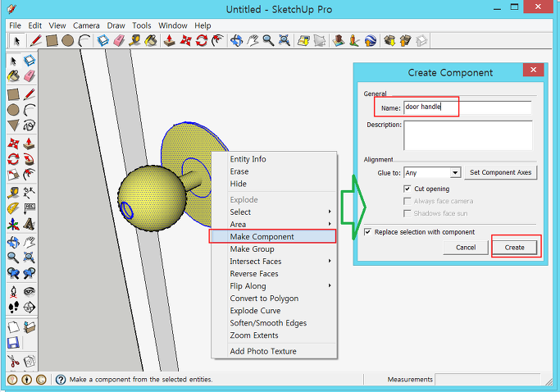Choose Make Component from context menu

(x=274, y=236)
